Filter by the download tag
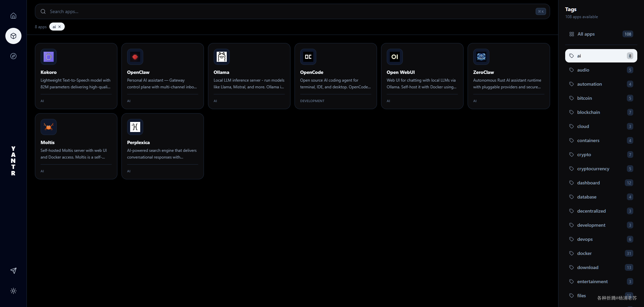This screenshot has width=644, height=307. [601, 267]
